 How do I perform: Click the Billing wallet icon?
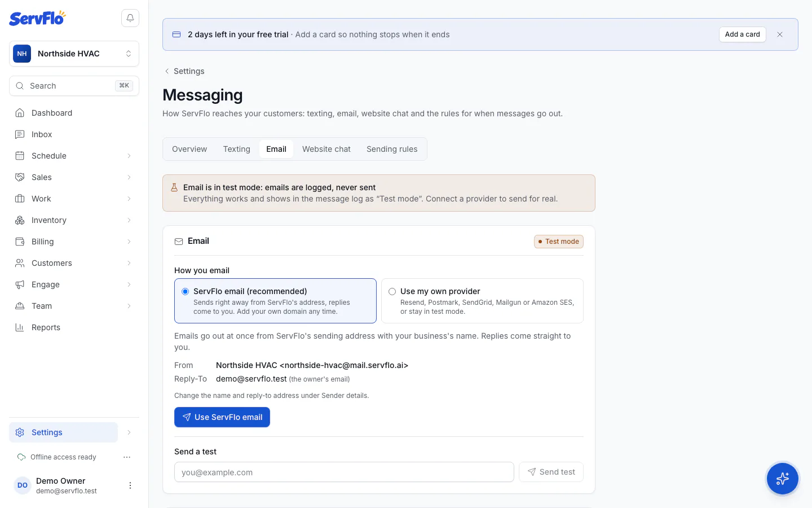(x=20, y=242)
